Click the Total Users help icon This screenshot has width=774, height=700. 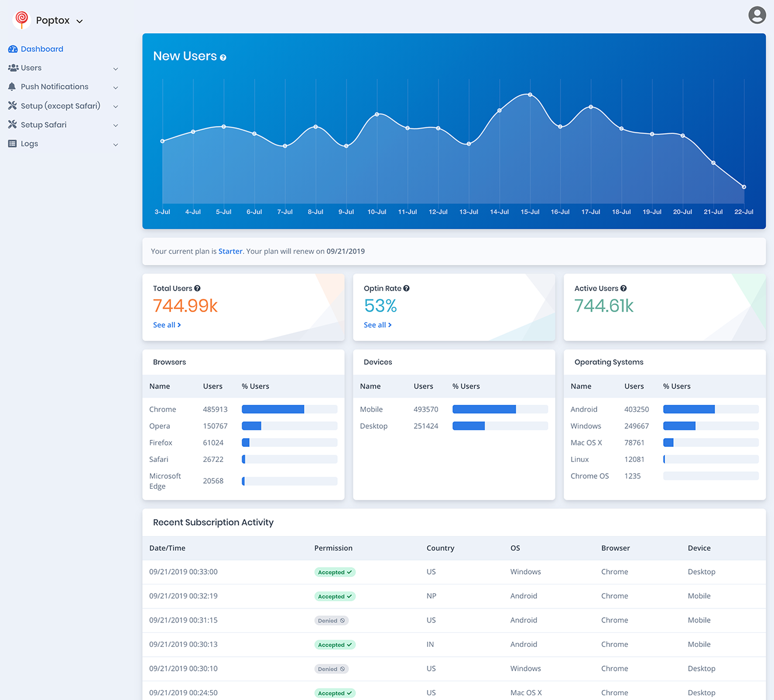pyautogui.click(x=197, y=288)
